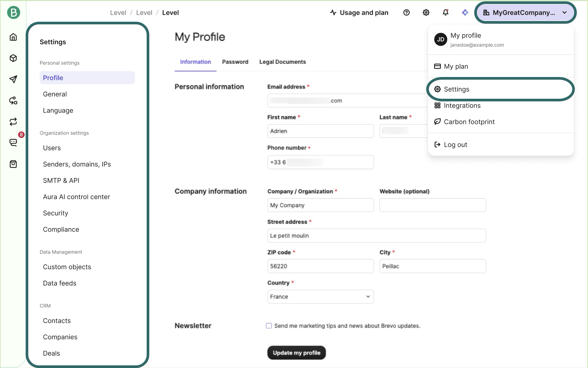Enable the marketing tips newsletter checkbox
Image resolution: width=588 pixels, height=368 pixels.
(x=269, y=326)
